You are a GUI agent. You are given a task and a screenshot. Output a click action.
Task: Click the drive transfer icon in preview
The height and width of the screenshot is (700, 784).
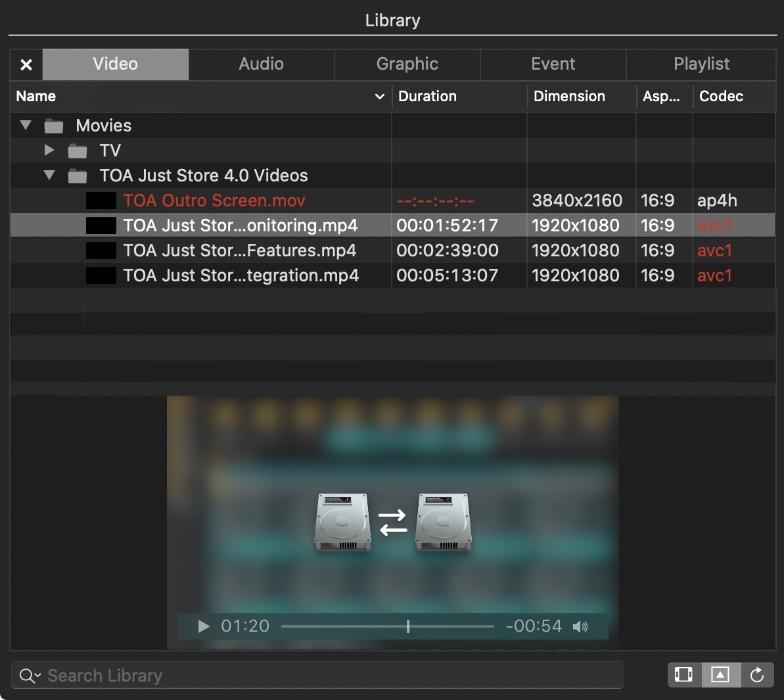[392, 522]
